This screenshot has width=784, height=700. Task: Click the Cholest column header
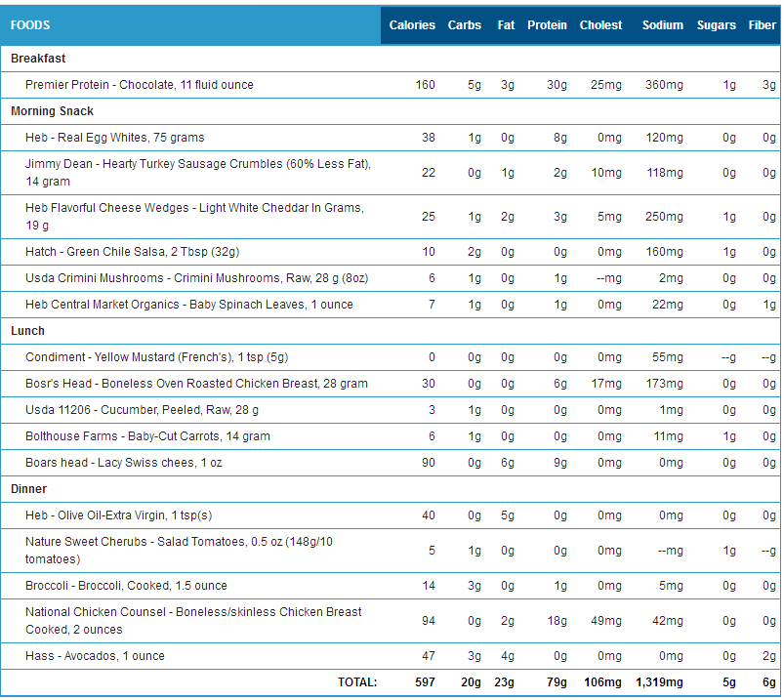click(x=600, y=25)
